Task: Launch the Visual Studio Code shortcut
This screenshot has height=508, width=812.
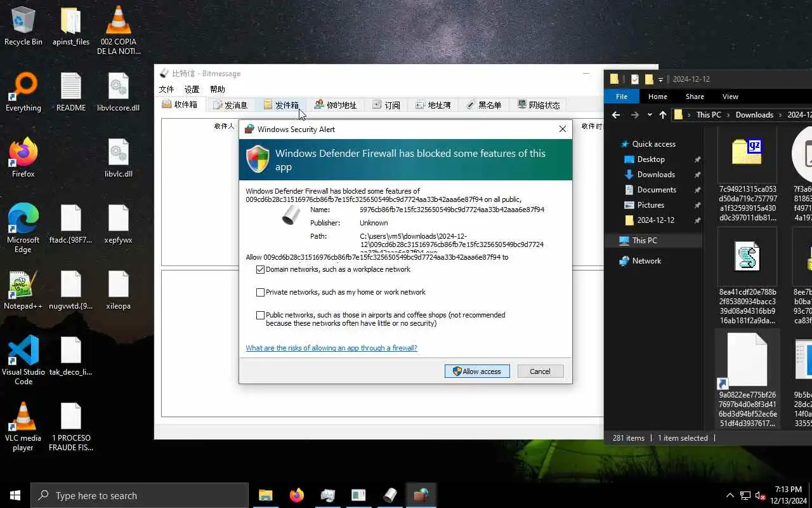Action: (23, 361)
